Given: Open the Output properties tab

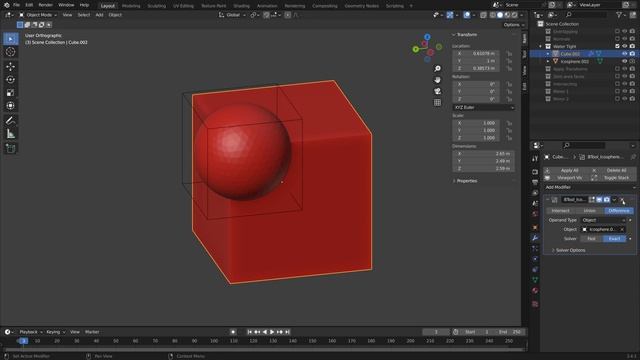Looking at the screenshot, I should tap(535, 182).
